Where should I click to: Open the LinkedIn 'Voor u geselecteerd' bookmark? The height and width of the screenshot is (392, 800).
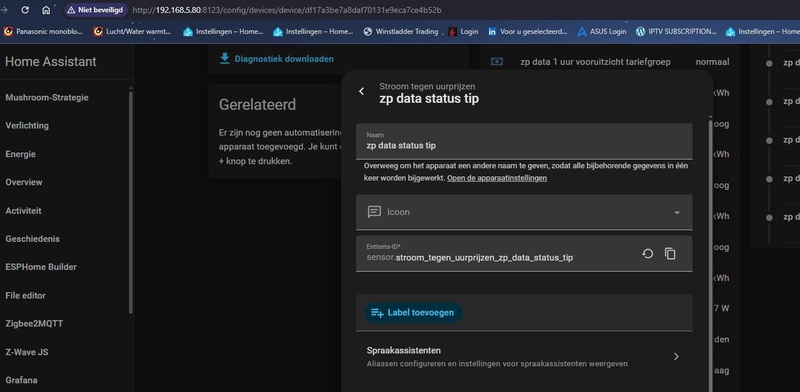coord(528,31)
